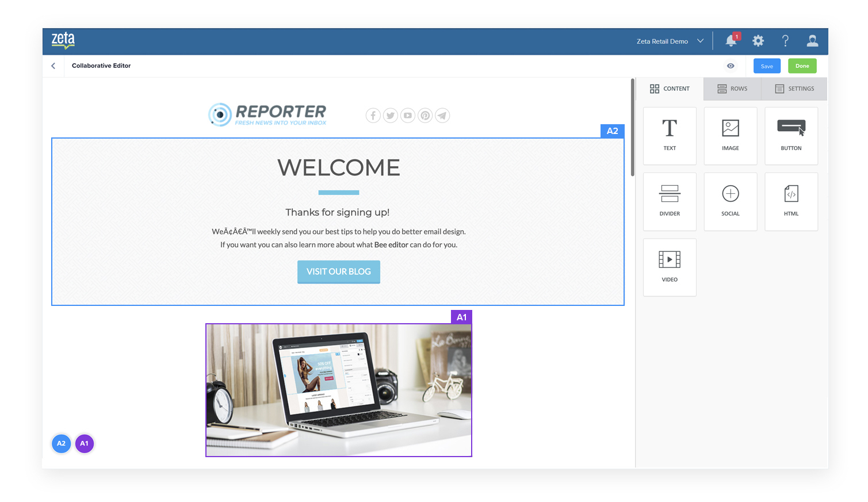The height and width of the screenshot is (502, 868).
Task: Click the back chevron beside Collaborative Editor
Action: pos(53,66)
